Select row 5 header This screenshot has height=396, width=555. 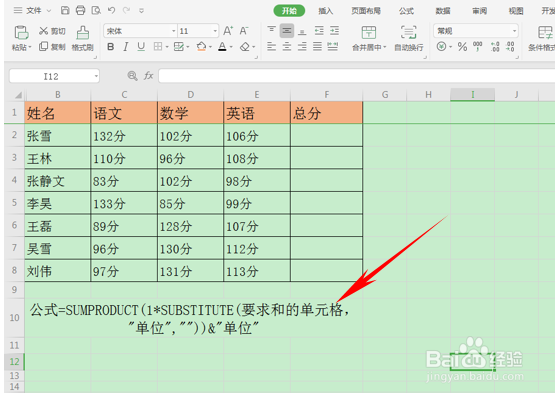point(14,203)
